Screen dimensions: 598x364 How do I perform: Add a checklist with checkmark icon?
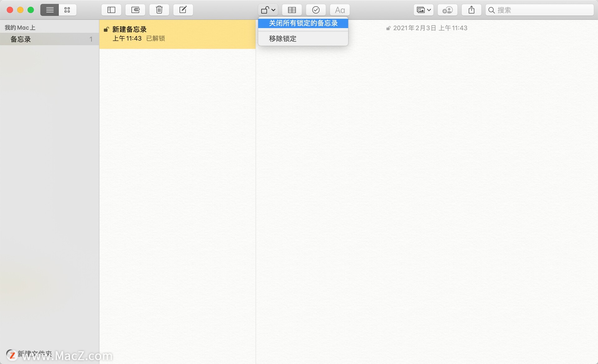pyautogui.click(x=316, y=10)
